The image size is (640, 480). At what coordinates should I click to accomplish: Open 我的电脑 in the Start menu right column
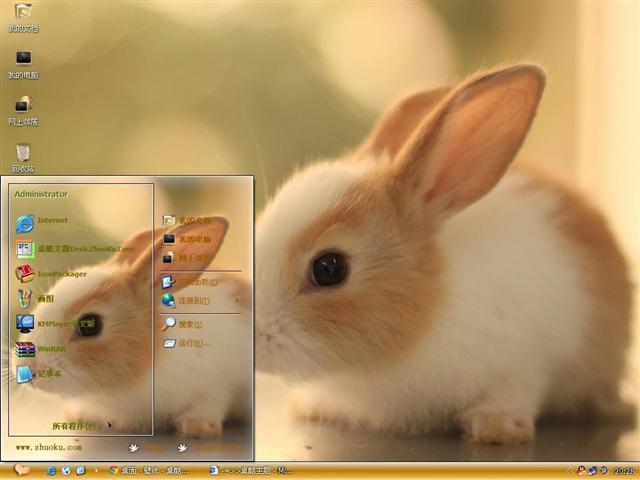[187, 239]
